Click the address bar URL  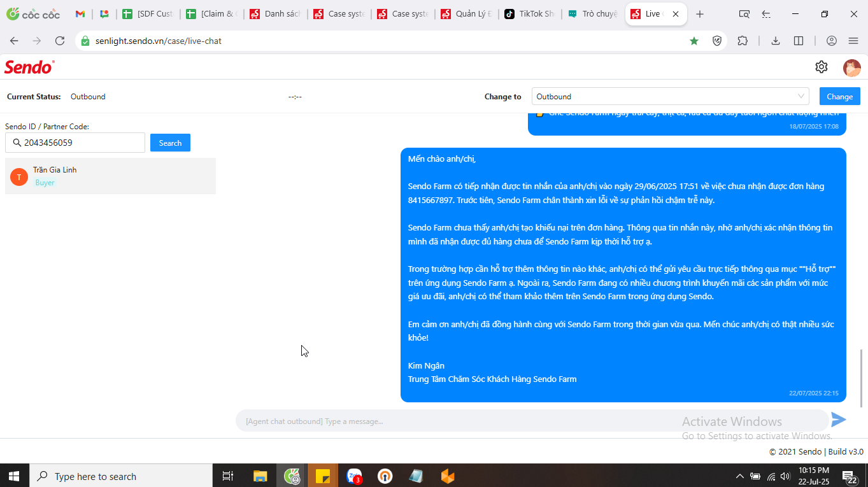tap(159, 41)
